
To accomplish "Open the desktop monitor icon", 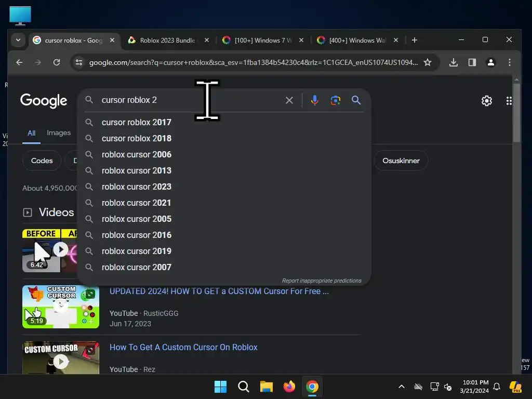I will (20, 16).
